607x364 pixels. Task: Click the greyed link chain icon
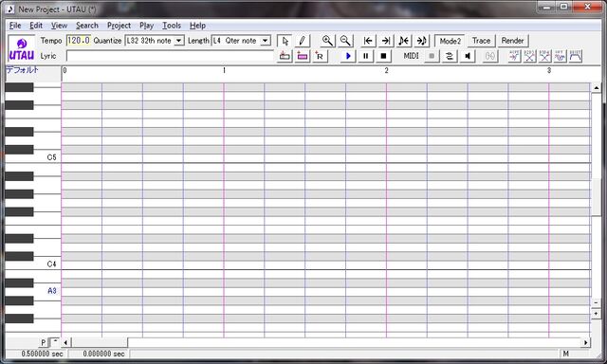[489, 56]
